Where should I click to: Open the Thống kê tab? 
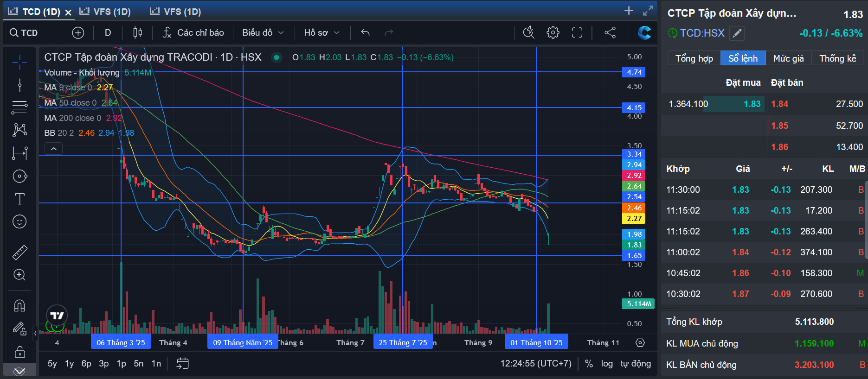[x=837, y=58]
